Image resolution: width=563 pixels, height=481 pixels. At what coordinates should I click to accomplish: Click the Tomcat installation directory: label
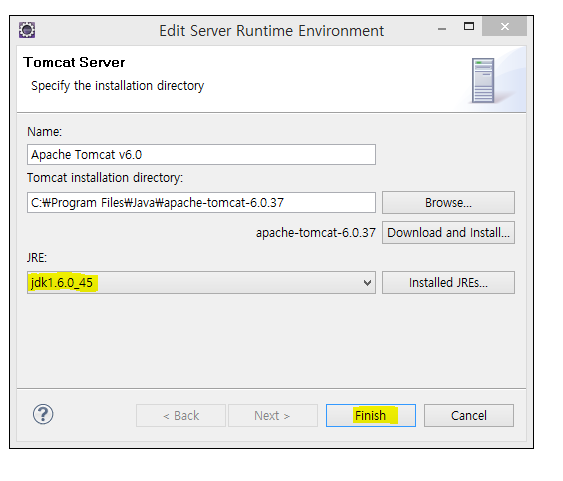coord(105,178)
